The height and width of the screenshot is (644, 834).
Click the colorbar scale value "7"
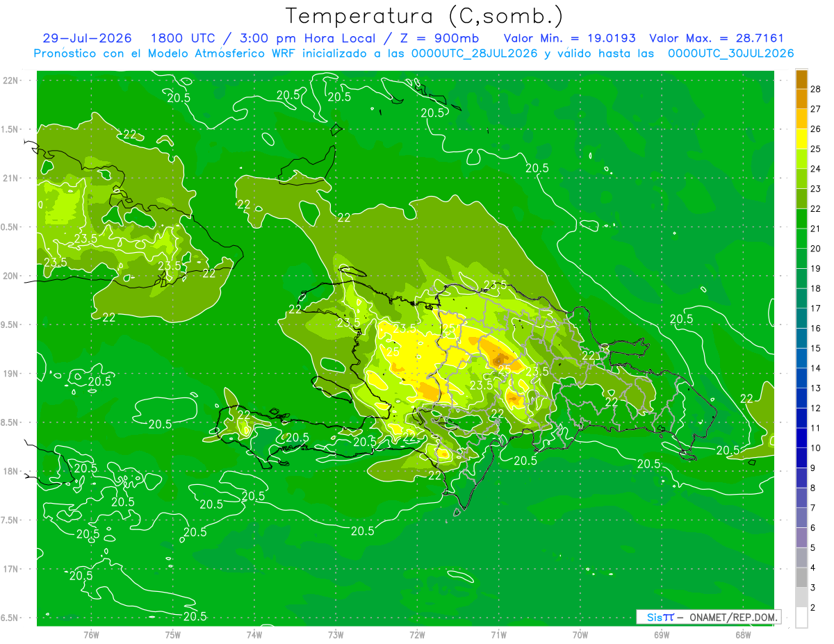point(814,509)
